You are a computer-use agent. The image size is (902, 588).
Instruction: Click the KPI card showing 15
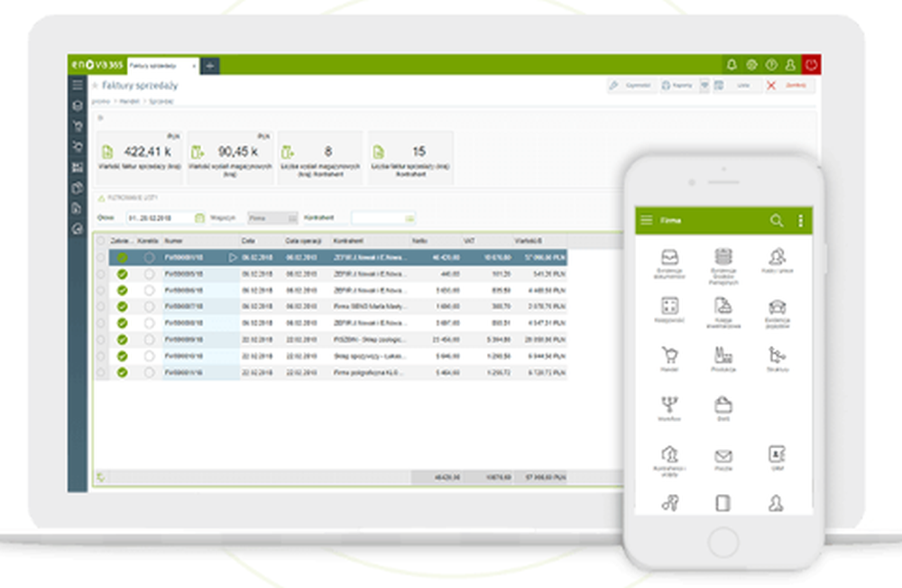[410, 158]
